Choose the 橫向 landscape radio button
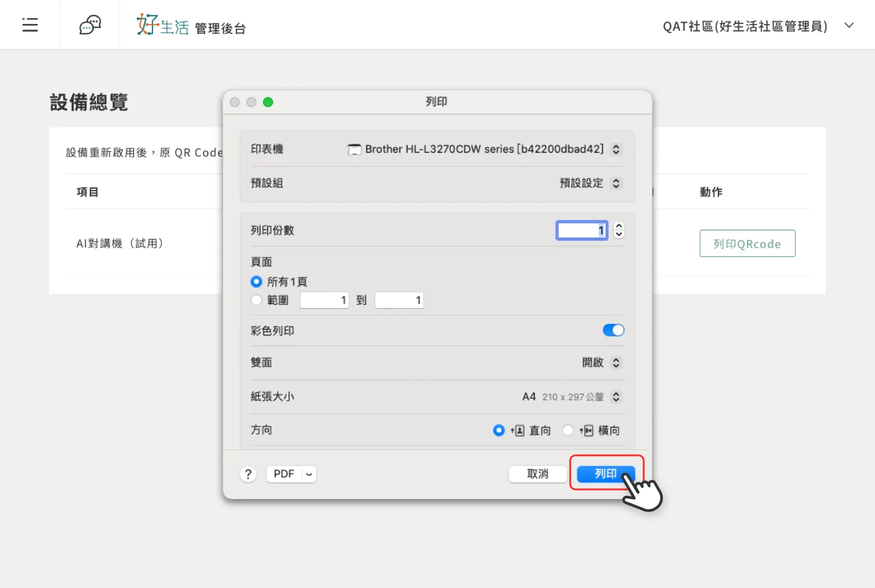 568,430
